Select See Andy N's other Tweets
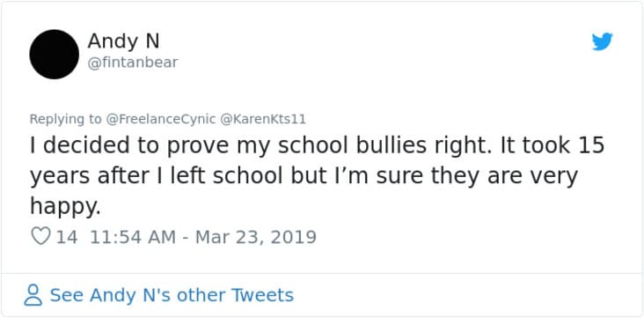 coord(172,295)
